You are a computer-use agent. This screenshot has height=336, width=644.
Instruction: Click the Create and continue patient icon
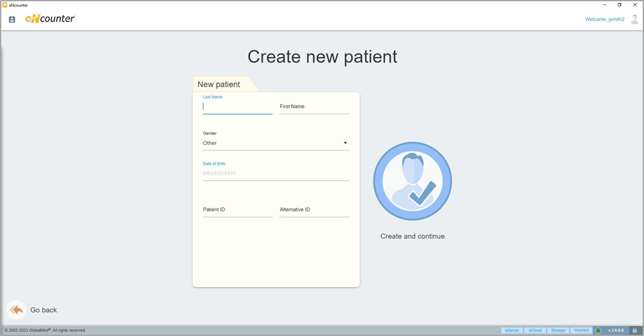[x=412, y=181]
